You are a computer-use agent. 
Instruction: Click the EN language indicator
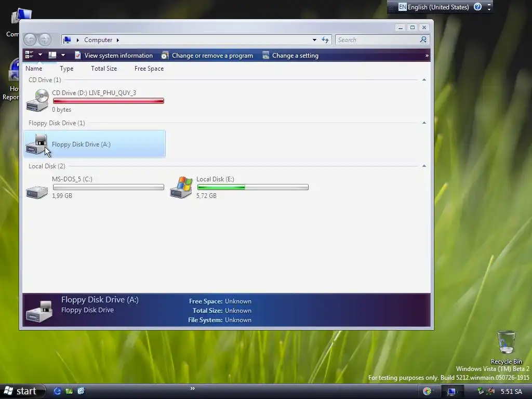403,7
